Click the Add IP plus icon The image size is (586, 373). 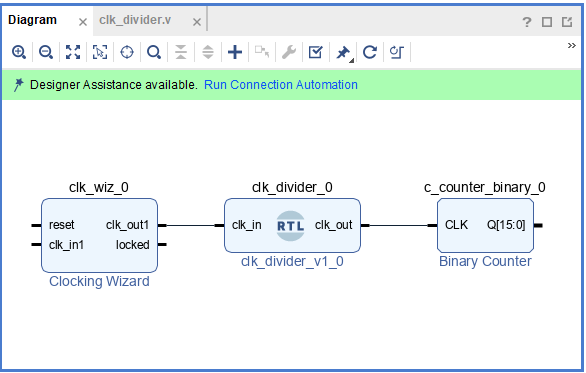point(235,52)
